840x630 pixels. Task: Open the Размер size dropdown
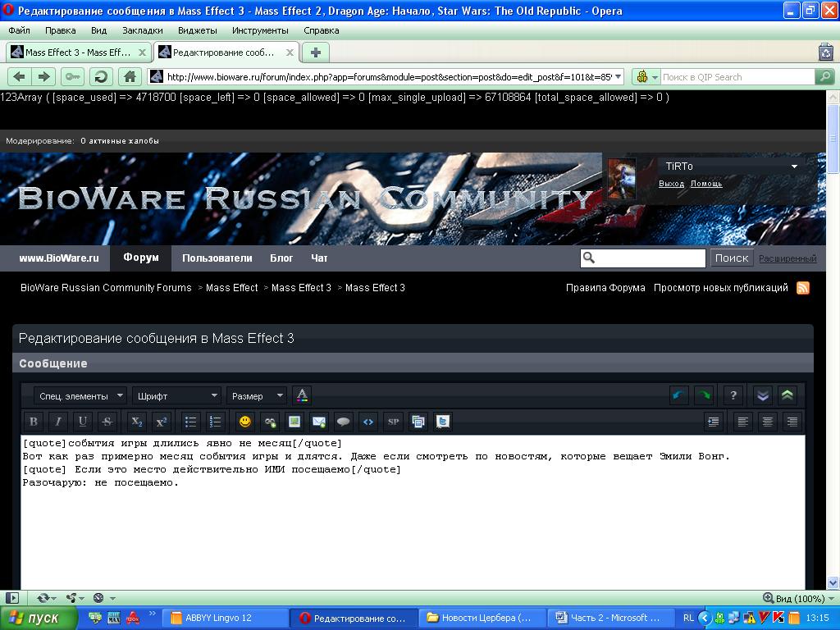(x=257, y=396)
